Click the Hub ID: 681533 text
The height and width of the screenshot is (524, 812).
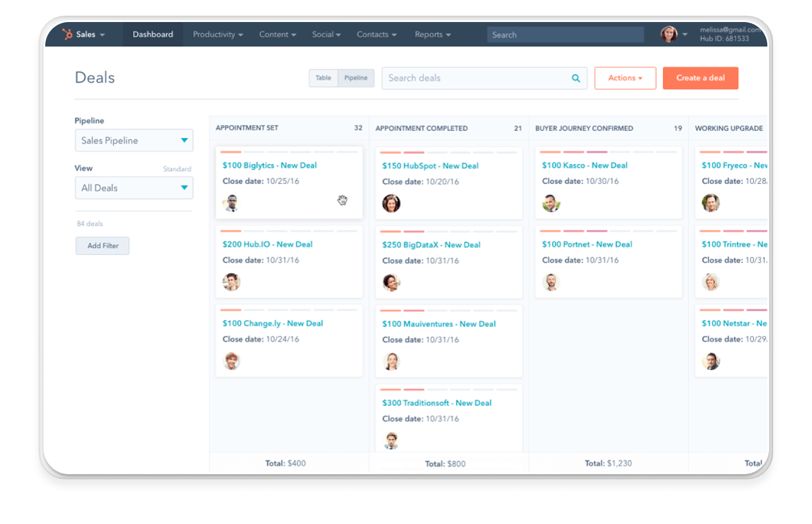724,39
